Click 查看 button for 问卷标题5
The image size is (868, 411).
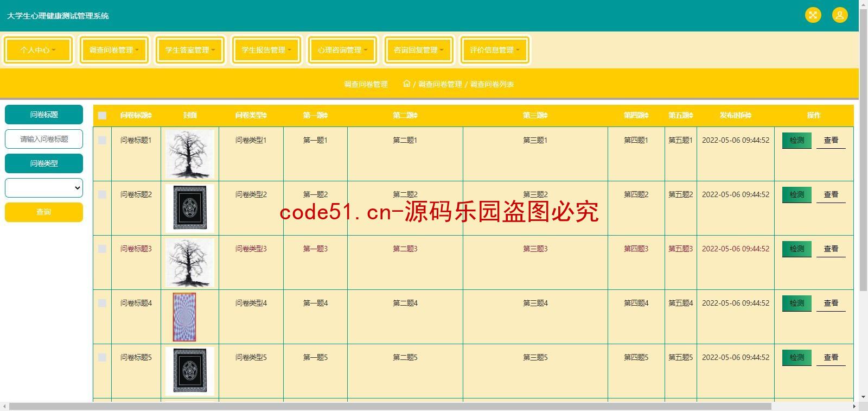click(x=831, y=358)
